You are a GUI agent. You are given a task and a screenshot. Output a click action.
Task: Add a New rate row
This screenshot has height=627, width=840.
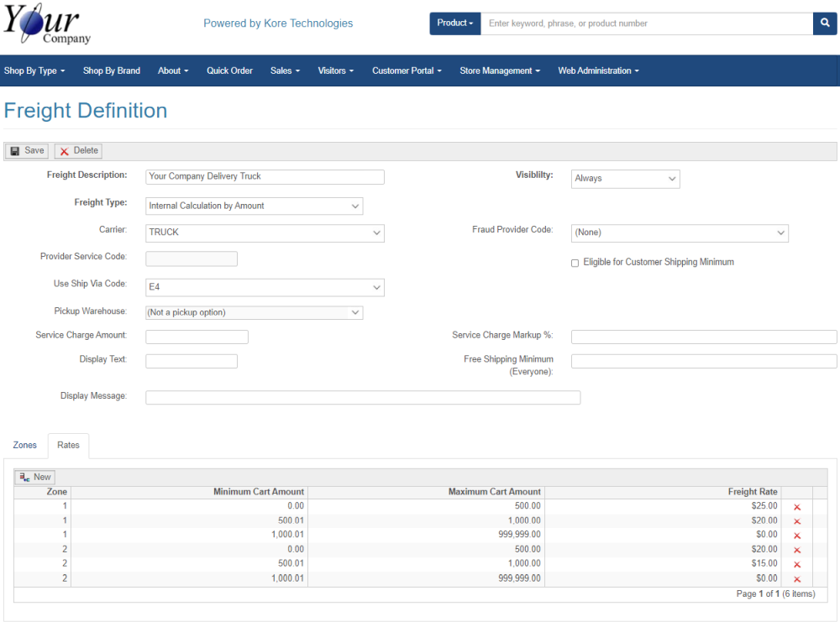[34, 477]
